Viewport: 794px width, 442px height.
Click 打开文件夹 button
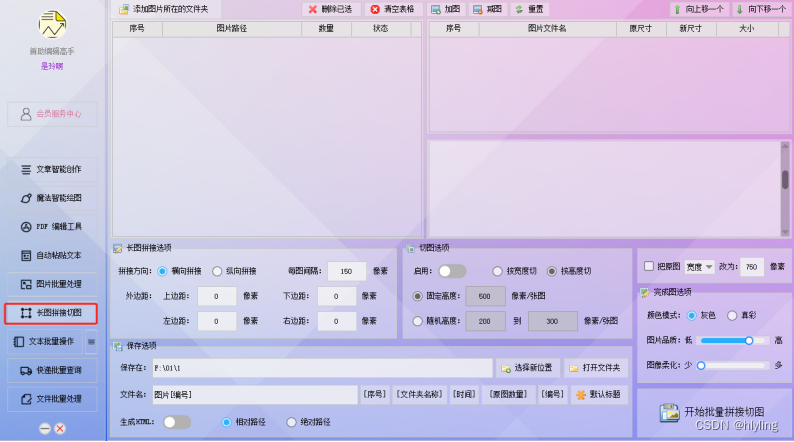pyautogui.click(x=596, y=368)
